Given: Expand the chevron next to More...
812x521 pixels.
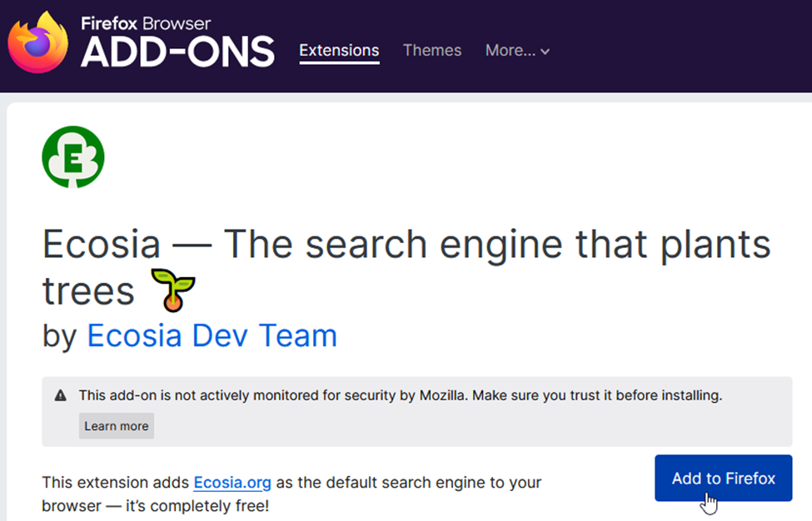Looking at the screenshot, I should point(545,51).
